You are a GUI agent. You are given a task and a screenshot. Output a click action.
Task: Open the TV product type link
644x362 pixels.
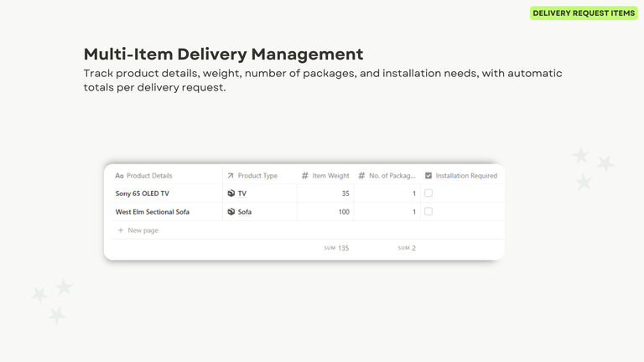(241, 194)
